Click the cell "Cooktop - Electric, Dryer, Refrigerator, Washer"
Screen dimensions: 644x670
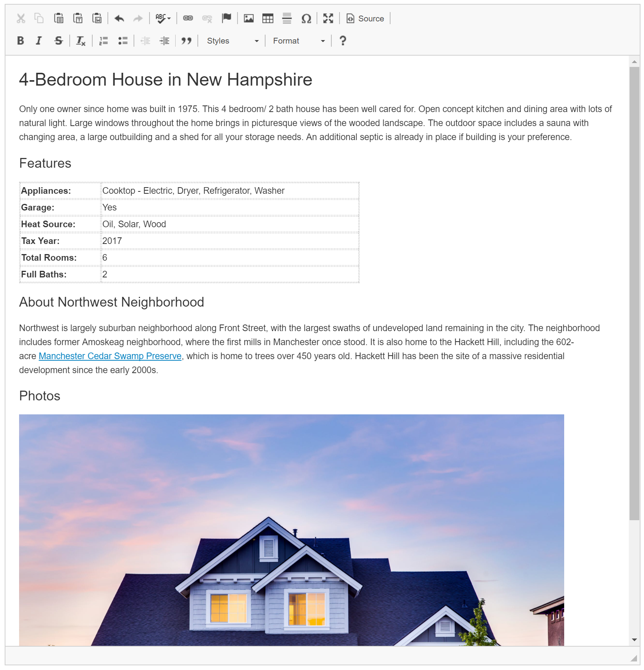(230, 191)
